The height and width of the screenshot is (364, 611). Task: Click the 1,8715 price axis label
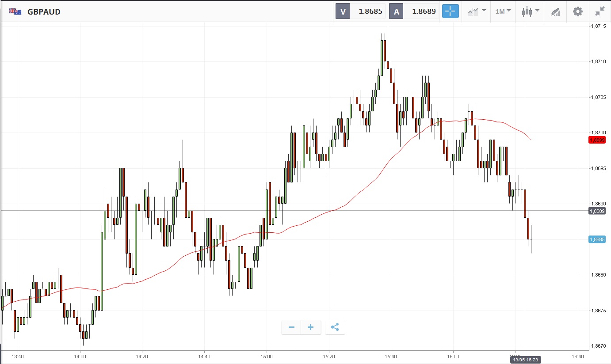598,27
